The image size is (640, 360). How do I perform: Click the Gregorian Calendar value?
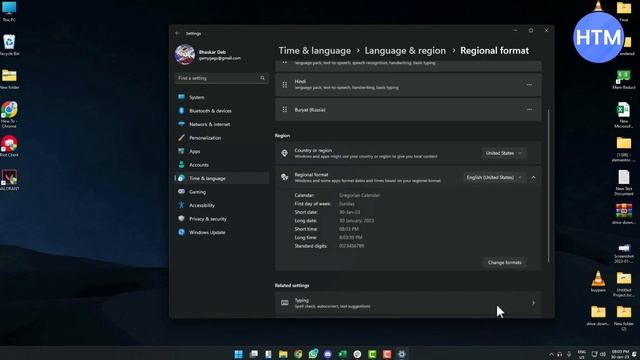pyautogui.click(x=359, y=195)
